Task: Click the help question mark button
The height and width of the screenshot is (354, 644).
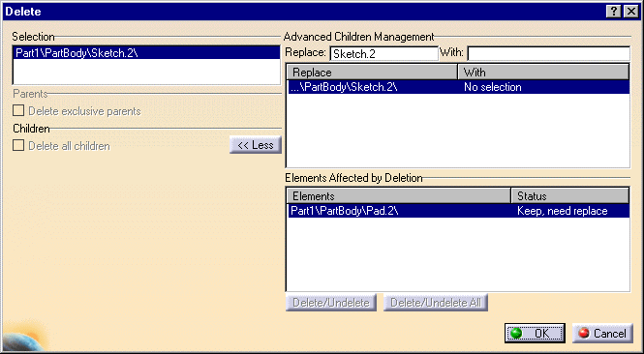Action: point(614,12)
